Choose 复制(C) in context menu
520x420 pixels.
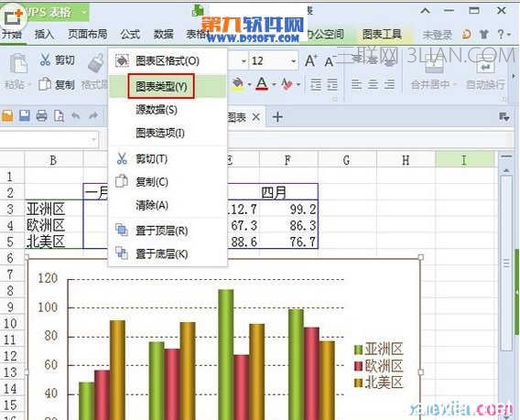168,182
